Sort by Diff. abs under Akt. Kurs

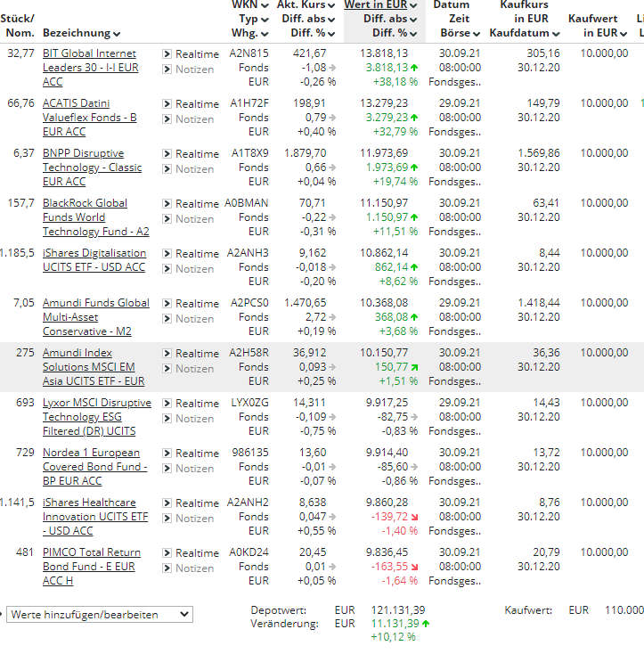pyautogui.click(x=308, y=19)
